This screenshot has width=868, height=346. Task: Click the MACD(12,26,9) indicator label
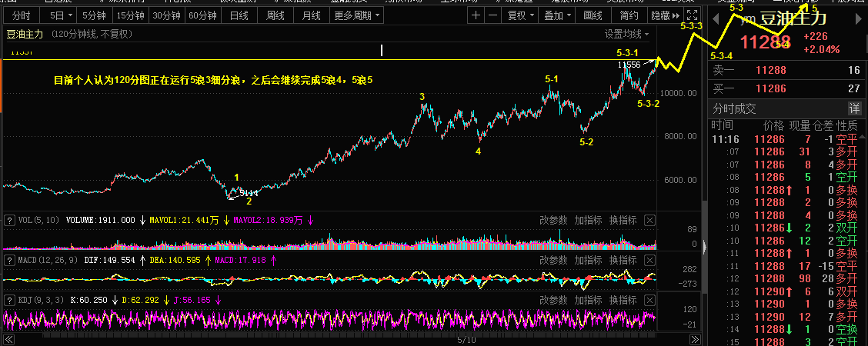coord(48,260)
